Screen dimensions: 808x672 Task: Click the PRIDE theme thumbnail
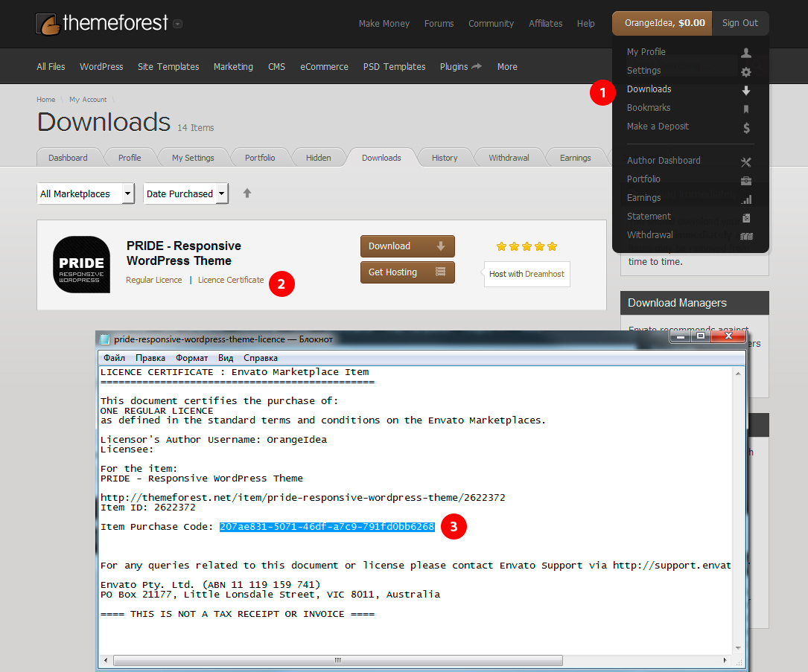(x=81, y=265)
